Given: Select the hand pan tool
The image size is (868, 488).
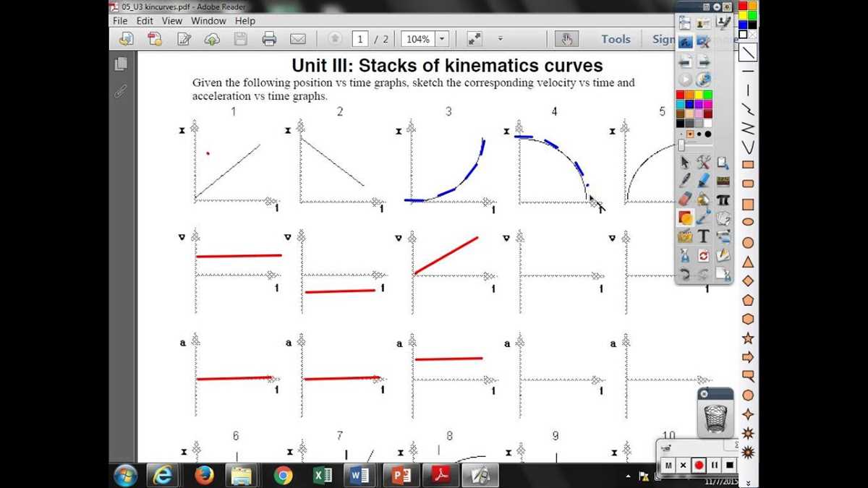Looking at the screenshot, I should [567, 39].
